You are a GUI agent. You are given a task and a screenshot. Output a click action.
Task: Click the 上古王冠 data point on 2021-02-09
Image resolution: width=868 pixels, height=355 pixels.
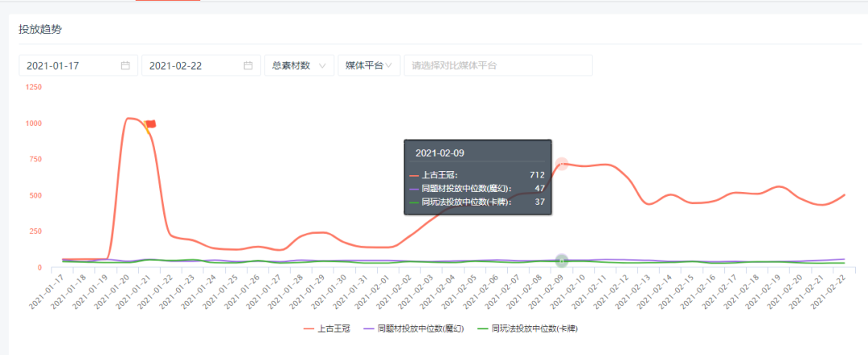pos(562,164)
